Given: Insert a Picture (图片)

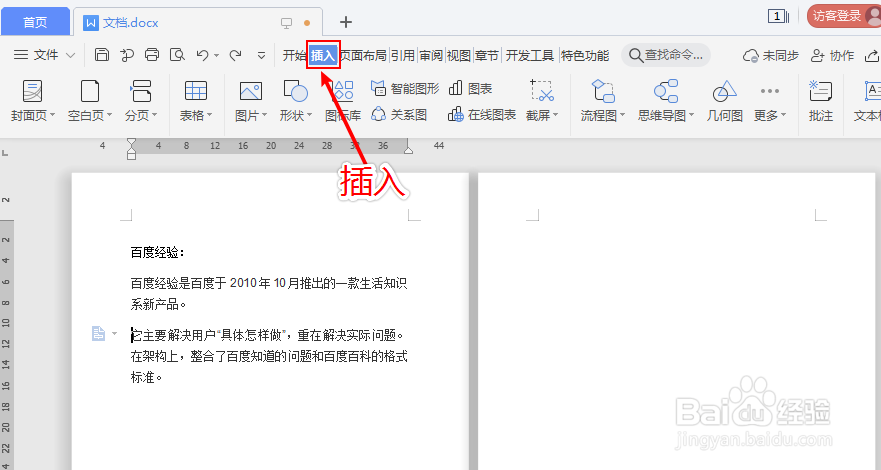Looking at the screenshot, I should pos(251,101).
